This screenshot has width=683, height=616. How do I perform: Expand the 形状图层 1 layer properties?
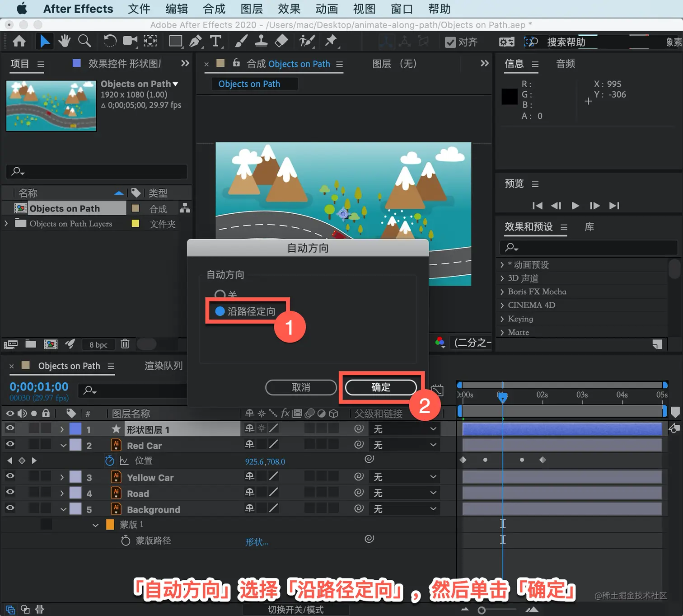[x=62, y=429]
